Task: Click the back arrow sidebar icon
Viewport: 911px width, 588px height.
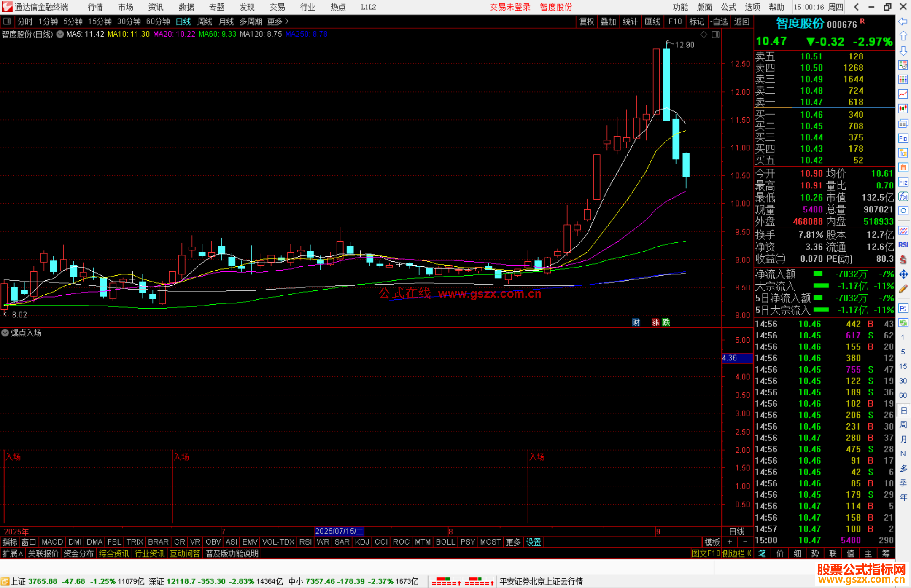Action: click(x=903, y=21)
